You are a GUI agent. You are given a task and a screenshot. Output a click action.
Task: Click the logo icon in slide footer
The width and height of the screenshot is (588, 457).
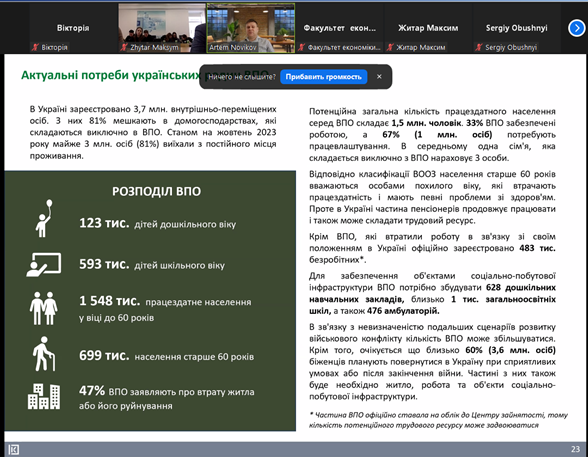click(x=14, y=450)
